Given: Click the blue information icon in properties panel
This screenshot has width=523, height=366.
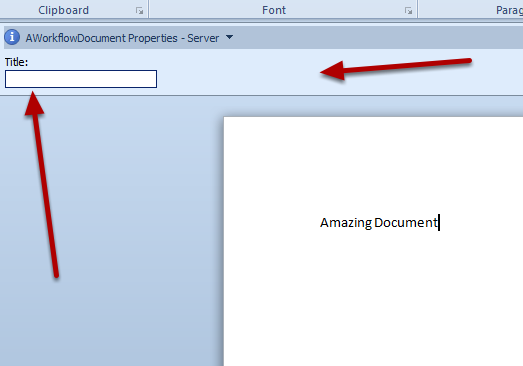Looking at the screenshot, I should point(12,37).
